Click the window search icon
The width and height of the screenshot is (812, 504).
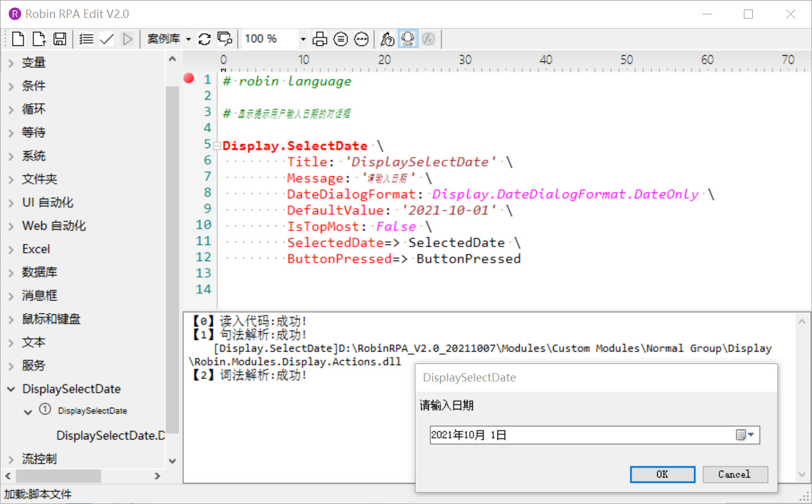click(x=225, y=39)
